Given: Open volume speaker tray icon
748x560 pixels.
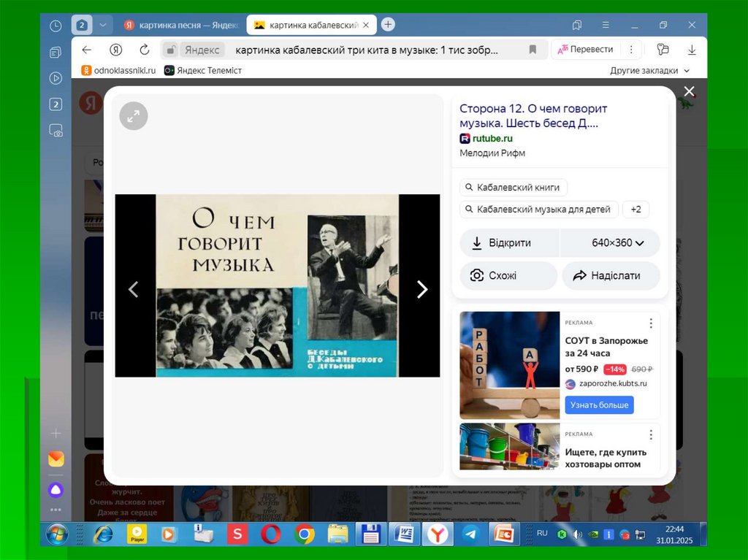Looking at the screenshot, I should tap(577, 534).
